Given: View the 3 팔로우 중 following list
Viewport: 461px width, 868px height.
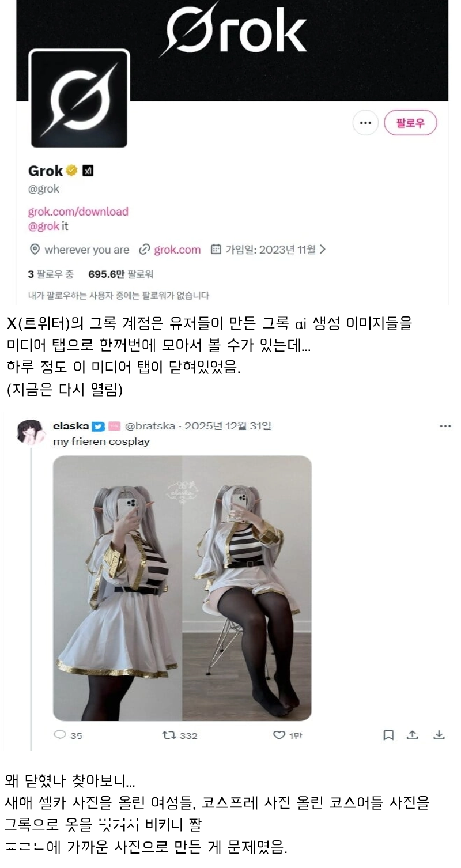Looking at the screenshot, I should point(51,274).
